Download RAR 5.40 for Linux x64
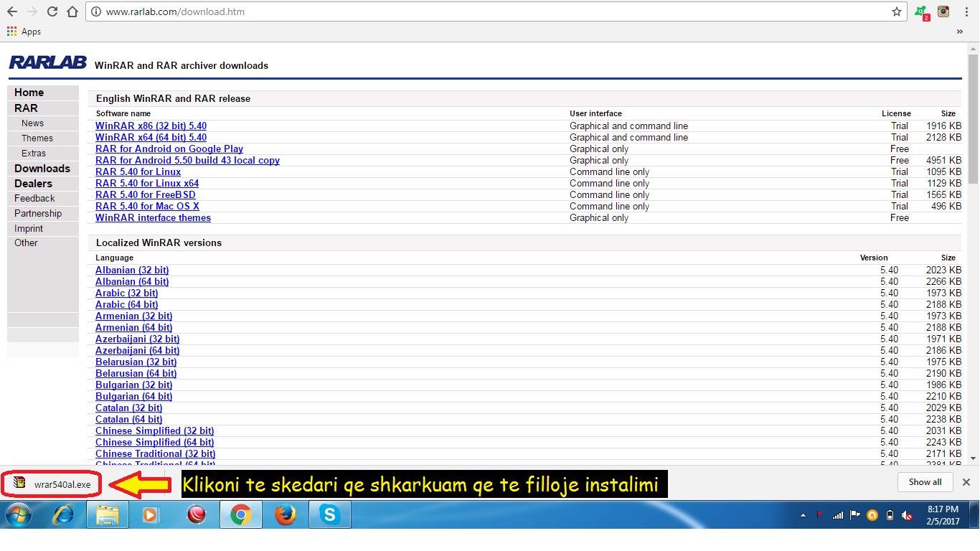The height and width of the screenshot is (551, 980). coord(147,183)
